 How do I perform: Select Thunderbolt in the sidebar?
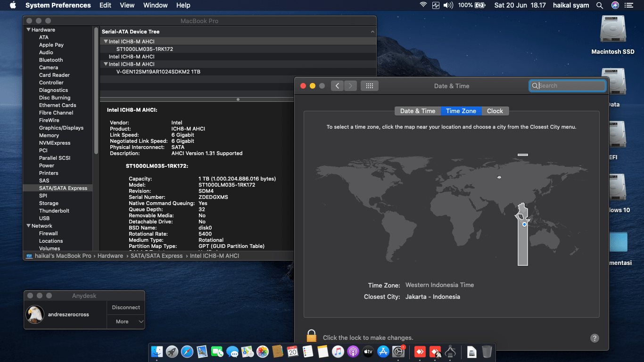click(54, 211)
